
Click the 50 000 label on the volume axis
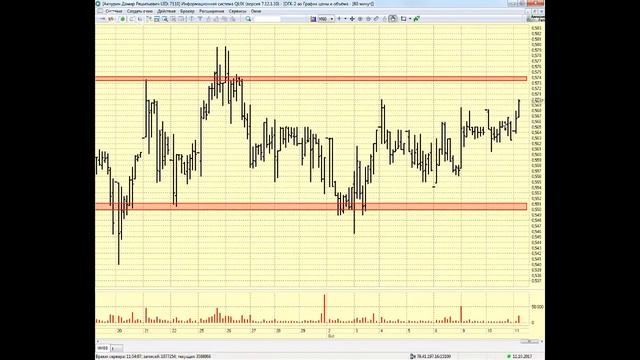tap(537, 307)
